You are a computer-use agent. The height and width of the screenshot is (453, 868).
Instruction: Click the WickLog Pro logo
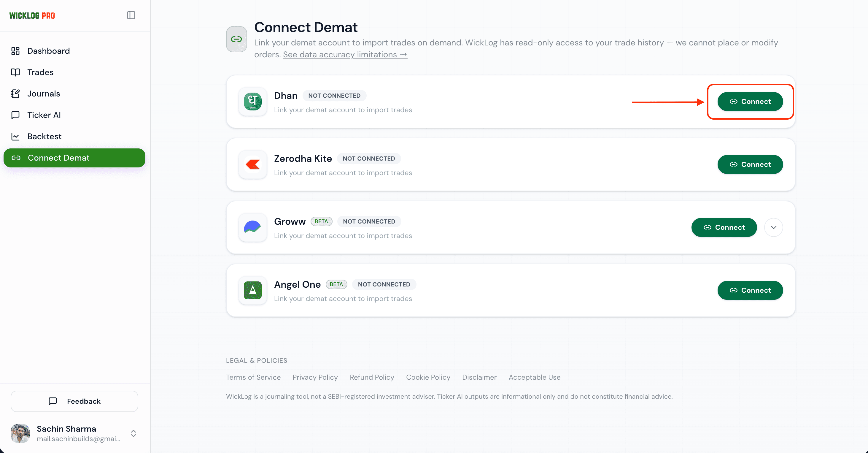click(x=32, y=15)
